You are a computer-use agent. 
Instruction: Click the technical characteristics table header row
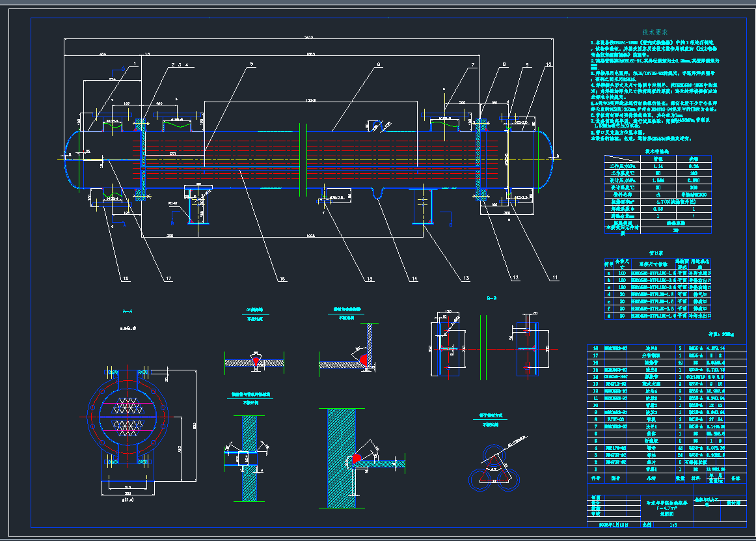pyautogui.click(x=658, y=157)
